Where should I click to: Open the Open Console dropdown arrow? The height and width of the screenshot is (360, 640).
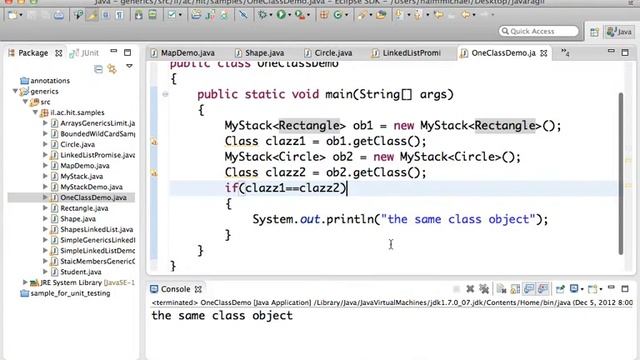click(x=601, y=289)
